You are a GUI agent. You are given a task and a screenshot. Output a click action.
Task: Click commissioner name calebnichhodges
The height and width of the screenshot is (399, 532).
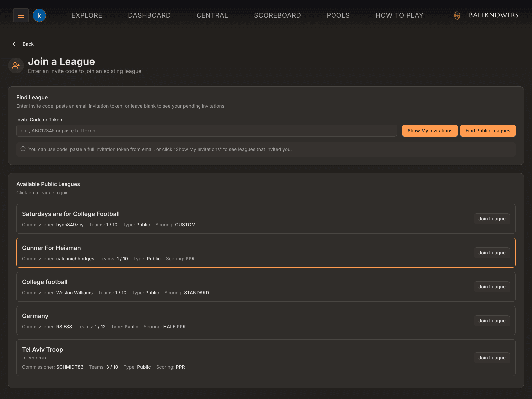[75, 259]
